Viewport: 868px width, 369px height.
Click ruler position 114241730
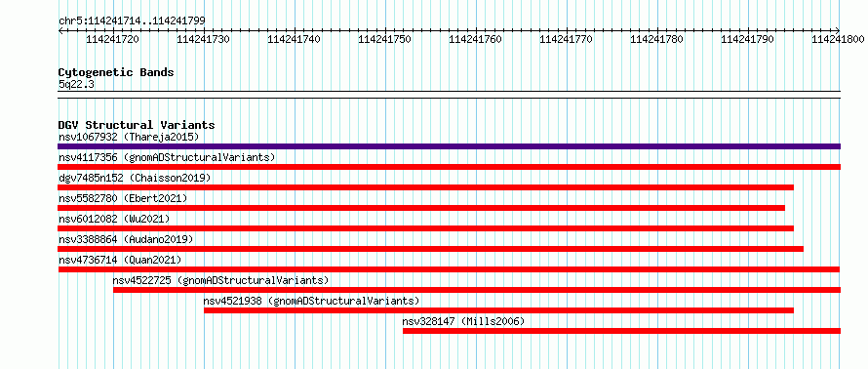pyautogui.click(x=204, y=39)
